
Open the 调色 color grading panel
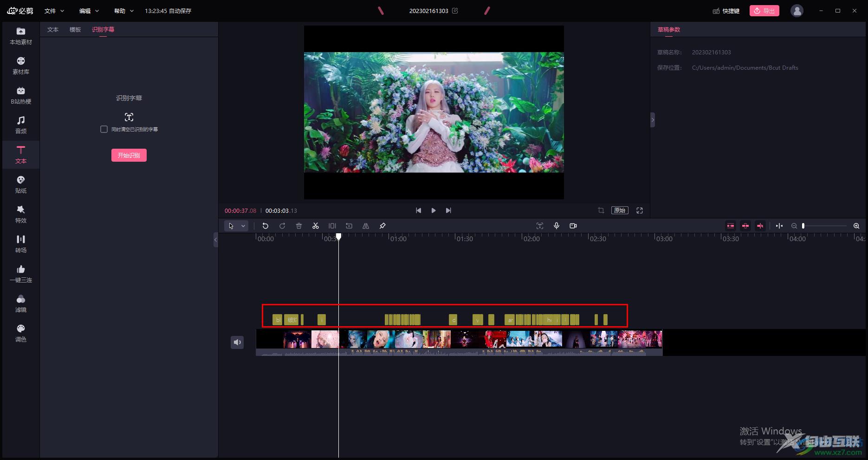(21, 333)
